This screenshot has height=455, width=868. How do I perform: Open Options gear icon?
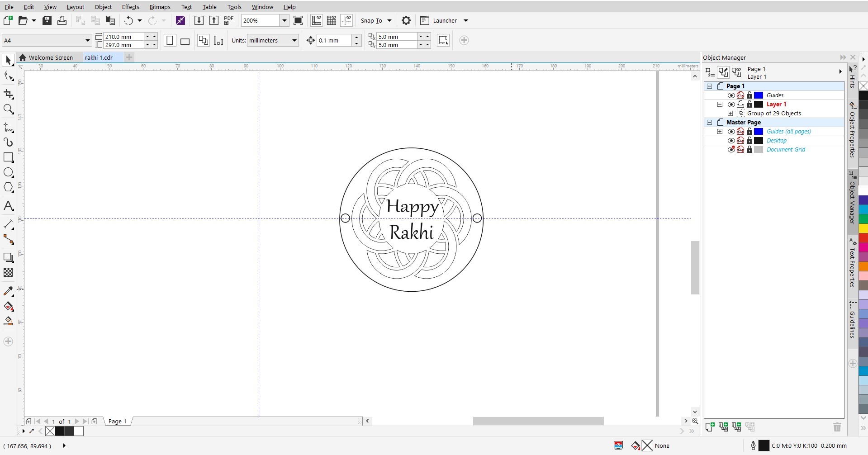[406, 20]
